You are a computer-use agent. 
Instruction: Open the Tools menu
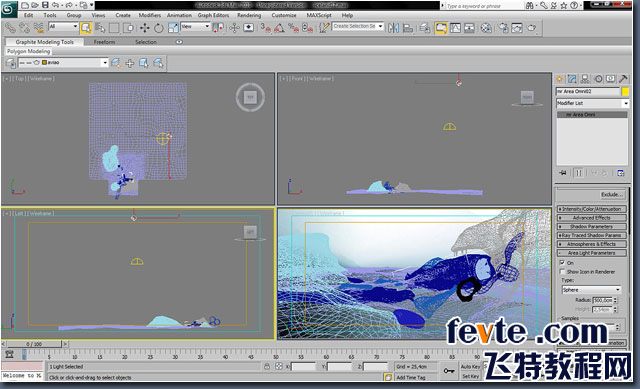point(50,16)
